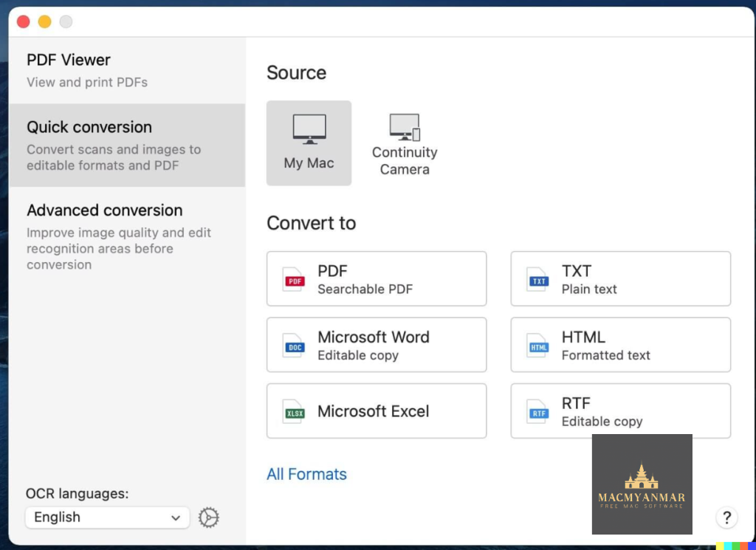Click the Continuity Camera devices icon
The image size is (756, 550).
click(x=405, y=127)
